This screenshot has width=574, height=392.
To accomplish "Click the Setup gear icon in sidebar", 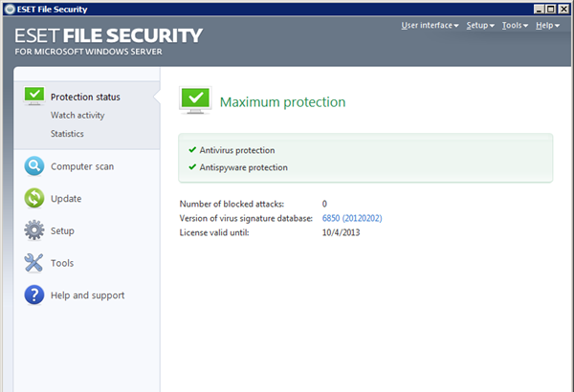I will point(34,230).
